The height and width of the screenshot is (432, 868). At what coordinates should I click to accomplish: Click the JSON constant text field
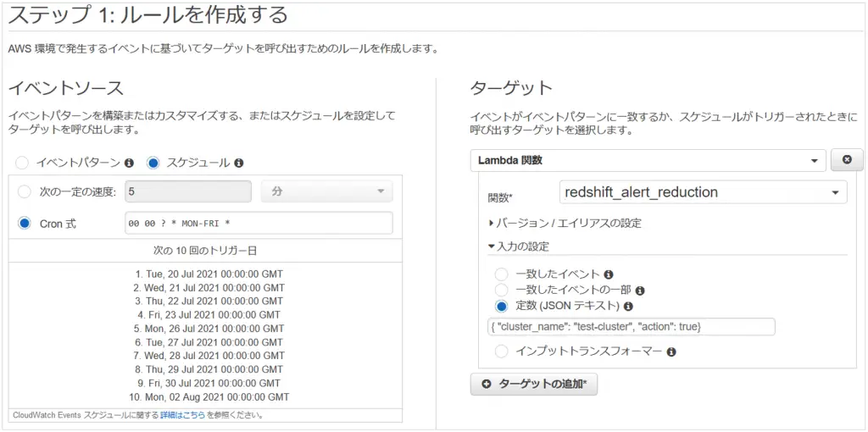point(631,327)
